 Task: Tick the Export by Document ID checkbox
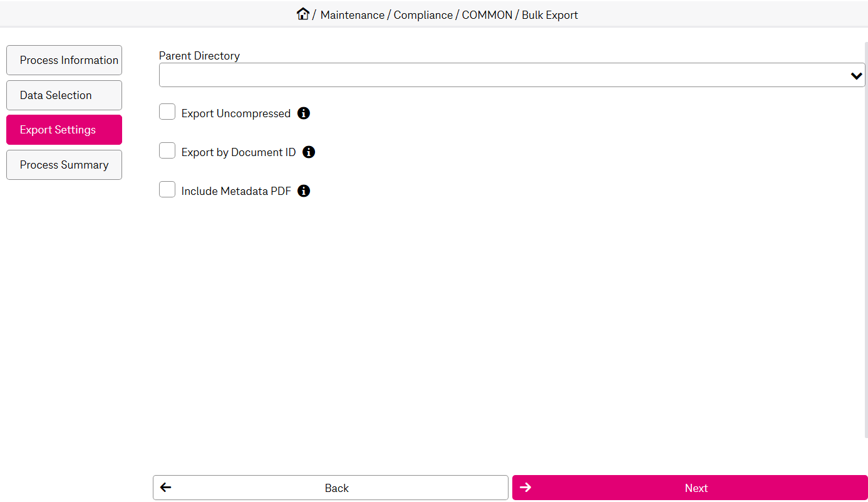[167, 151]
